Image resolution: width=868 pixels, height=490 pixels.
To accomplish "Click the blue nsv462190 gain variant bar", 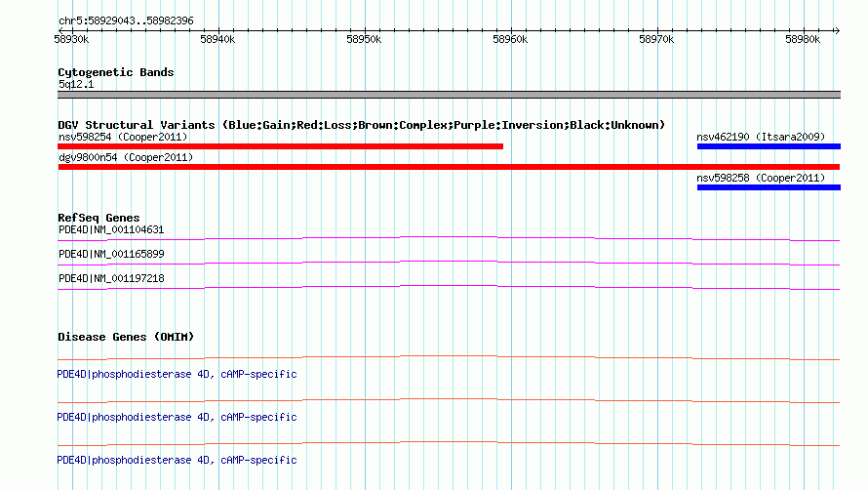I will tap(769, 146).
